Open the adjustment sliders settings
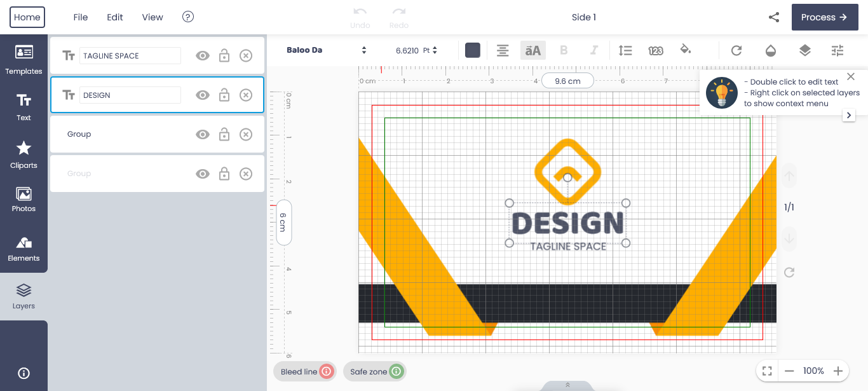 837,50
